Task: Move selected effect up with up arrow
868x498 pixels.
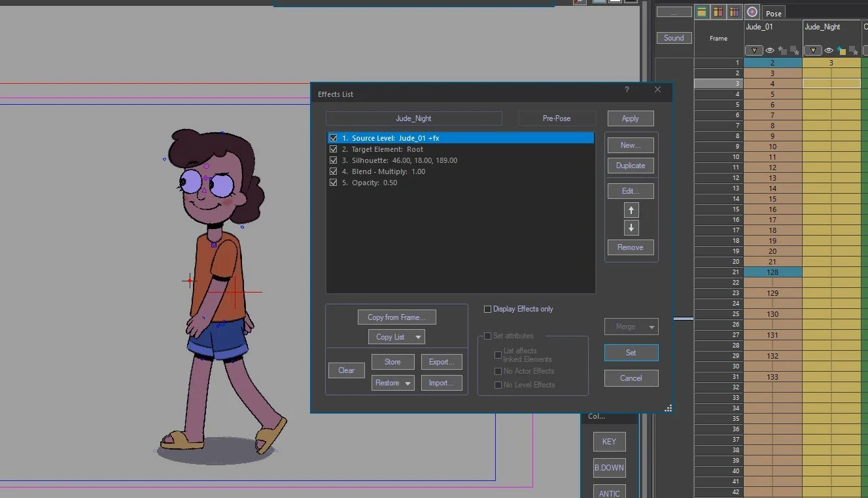Action: pyautogui.click(x=631, y=210)
